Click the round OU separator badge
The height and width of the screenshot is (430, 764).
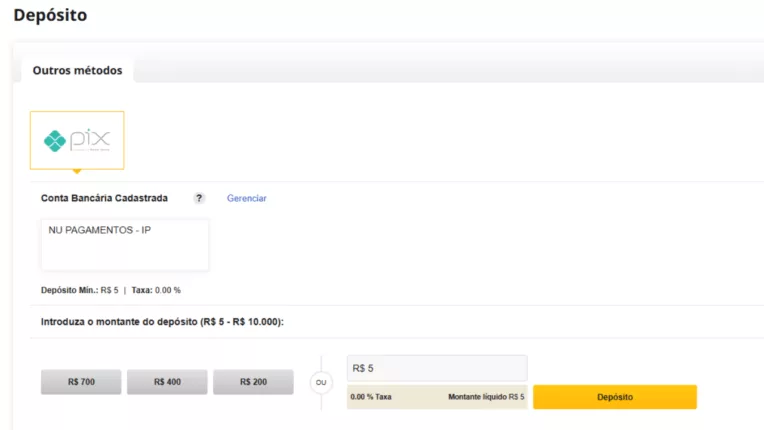[320, 382]
